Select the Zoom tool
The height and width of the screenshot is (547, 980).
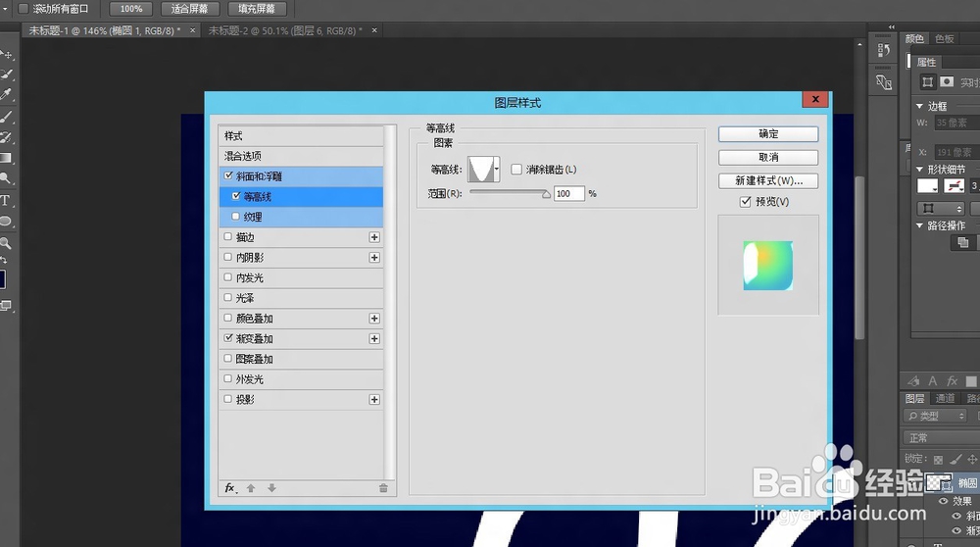6,242
